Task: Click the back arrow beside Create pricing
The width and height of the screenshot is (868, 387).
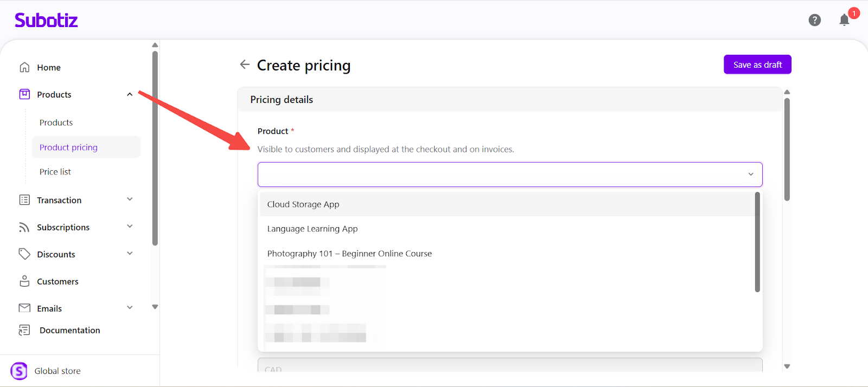Action: [245, 64]
